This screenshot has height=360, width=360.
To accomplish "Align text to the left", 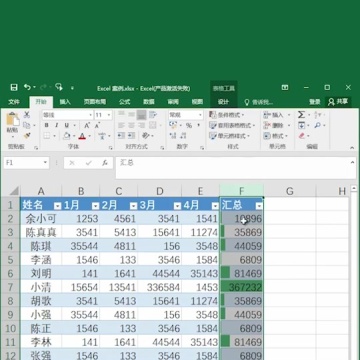I will (121, 125).
